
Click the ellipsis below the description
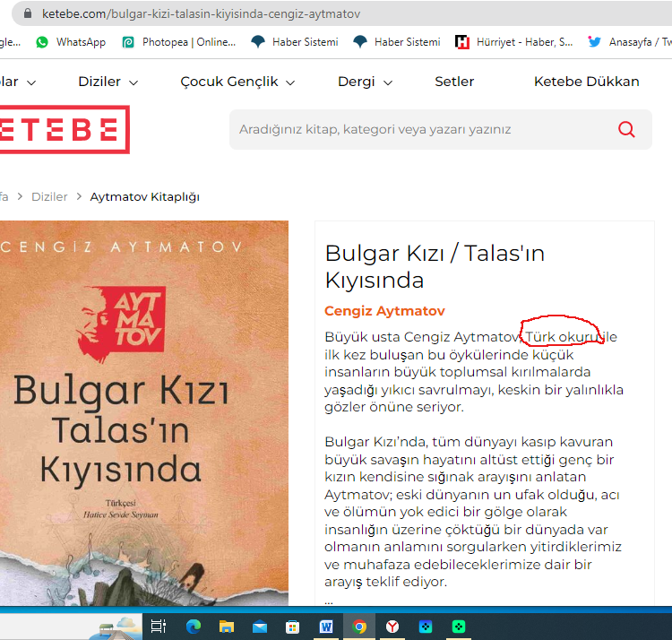coord(329,601)
